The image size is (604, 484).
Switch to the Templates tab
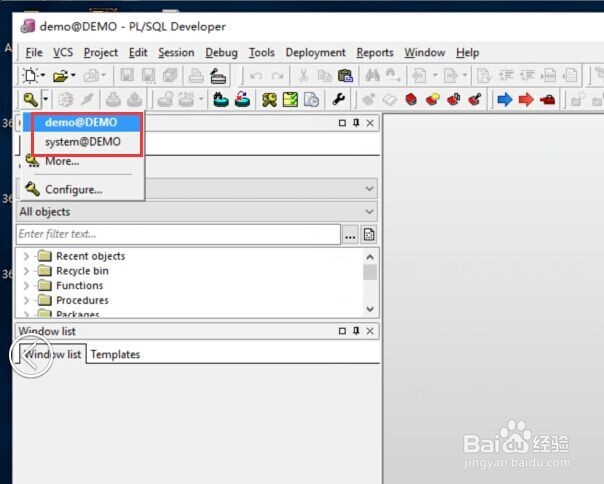point(115,355)
